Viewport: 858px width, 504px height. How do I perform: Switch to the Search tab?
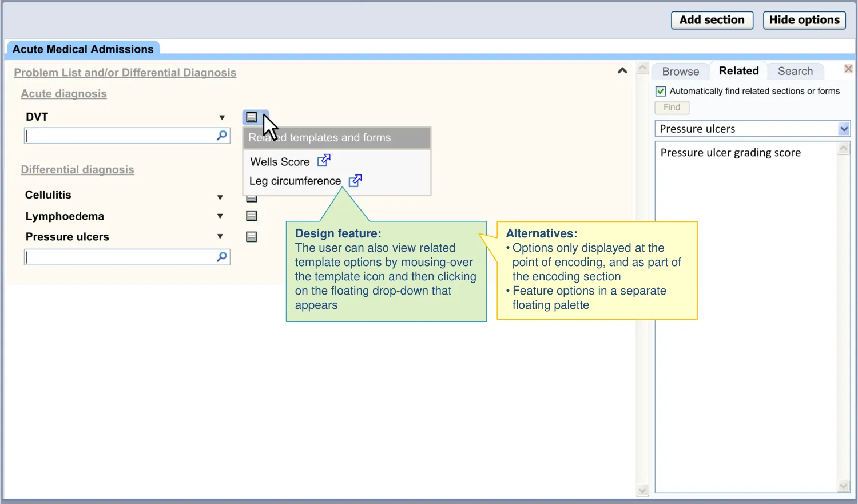pos(795,72)
